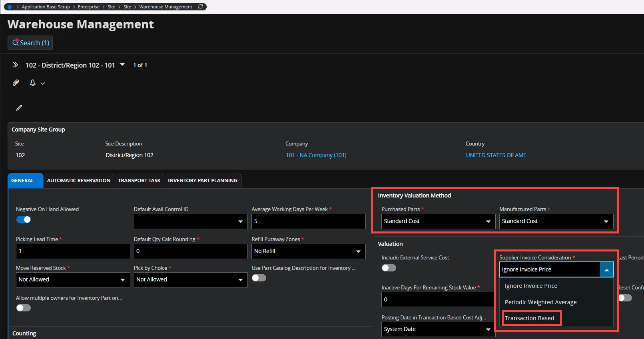Toggle Allow multiple owners for Inventory Part
The width and height of the screenshot is (644, 339).
[24, 308]
